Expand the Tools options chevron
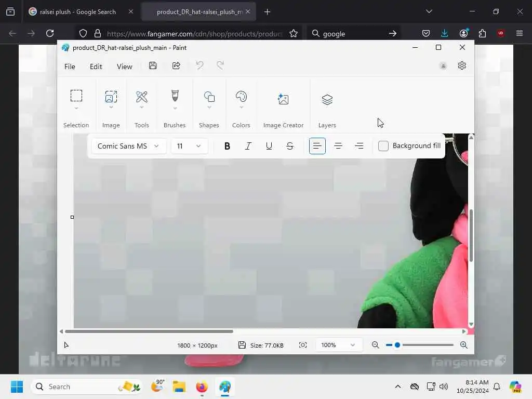 tap(141, 108)
